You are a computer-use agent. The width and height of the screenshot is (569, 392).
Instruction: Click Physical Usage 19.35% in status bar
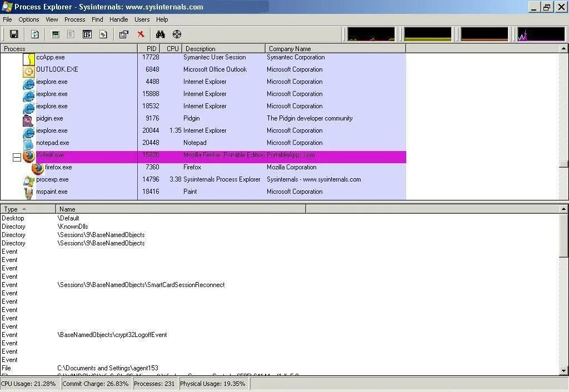(213, 384)
